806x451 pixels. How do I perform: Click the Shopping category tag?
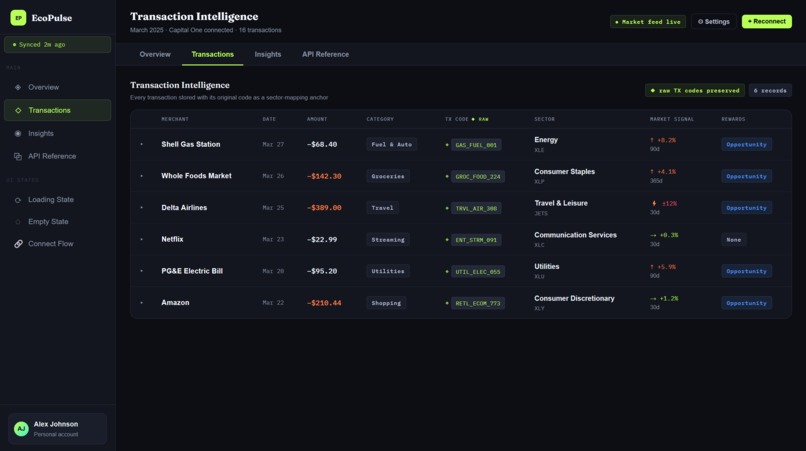click(386, 303)
